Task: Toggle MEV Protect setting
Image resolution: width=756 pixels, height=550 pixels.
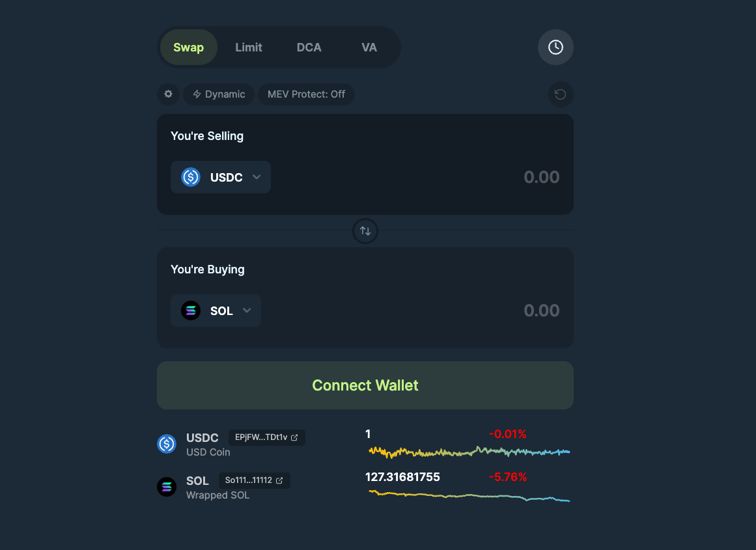Action: click(306, 94)
